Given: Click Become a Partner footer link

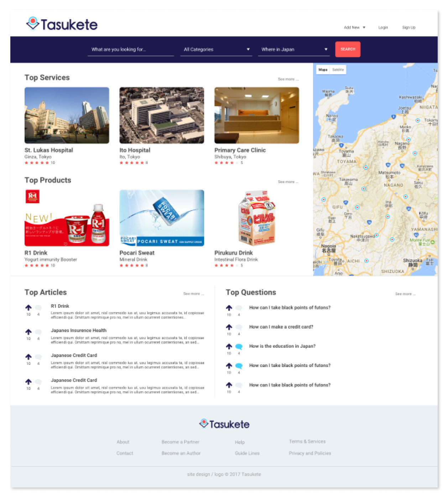Looking at the screenshot, I should 181,442.
